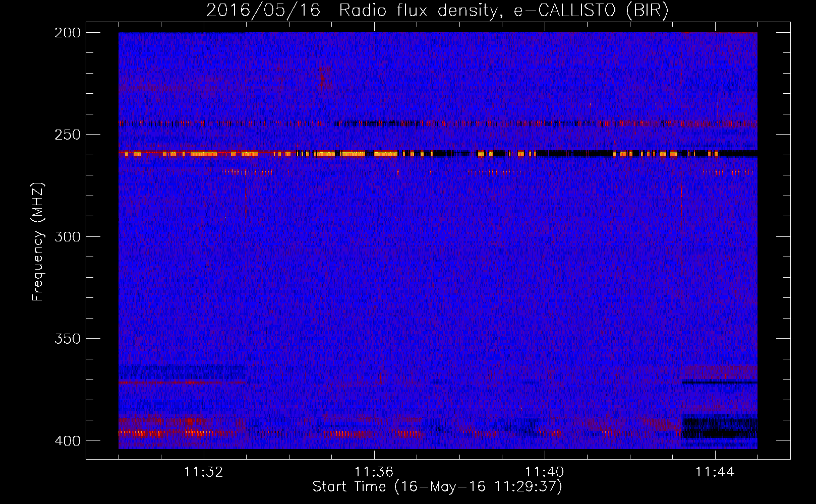Select the 'Frequency (MHZ)' y-axis label
Image resolution: width=816 pixels, height=504 pixels.
tap(38, 241)
